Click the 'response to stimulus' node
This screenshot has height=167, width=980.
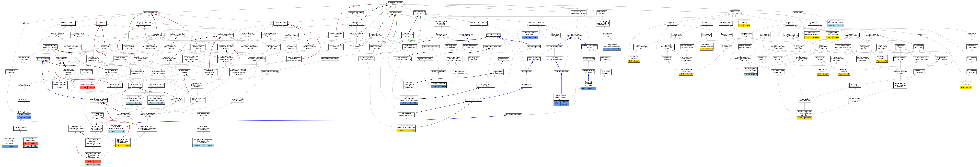735,13
